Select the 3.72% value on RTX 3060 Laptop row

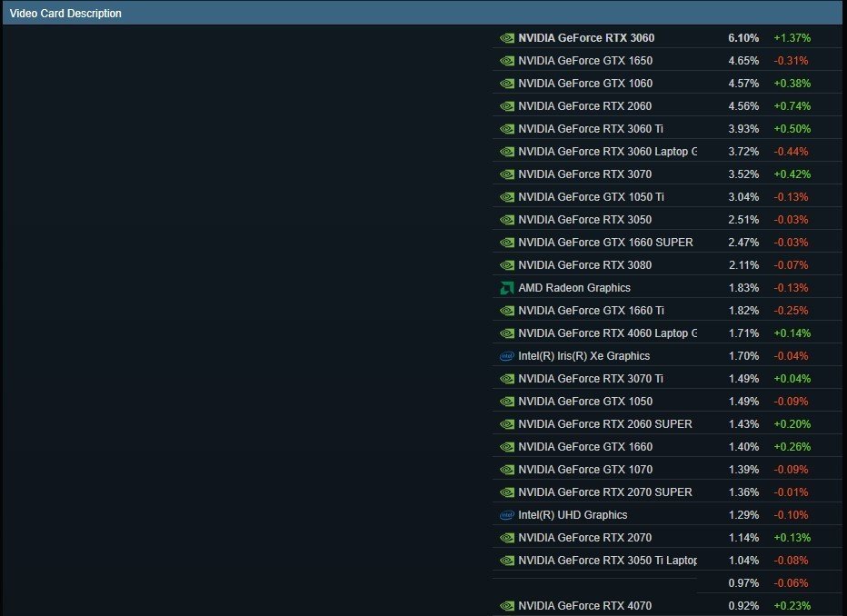coord(743,151)
